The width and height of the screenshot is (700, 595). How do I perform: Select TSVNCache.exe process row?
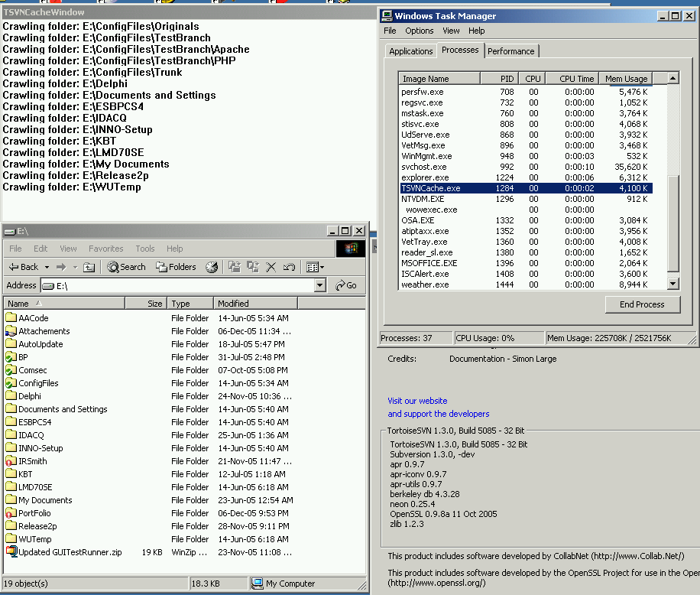526,188
